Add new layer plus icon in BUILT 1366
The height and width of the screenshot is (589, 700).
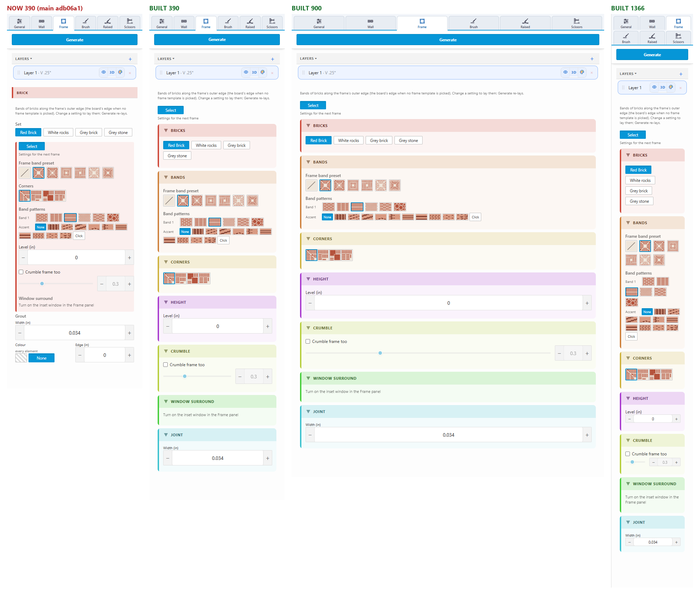click(x=681, y=74)
